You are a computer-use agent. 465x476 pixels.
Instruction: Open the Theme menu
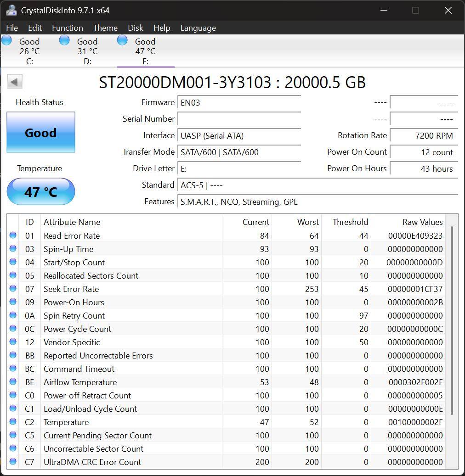point(105,28)
